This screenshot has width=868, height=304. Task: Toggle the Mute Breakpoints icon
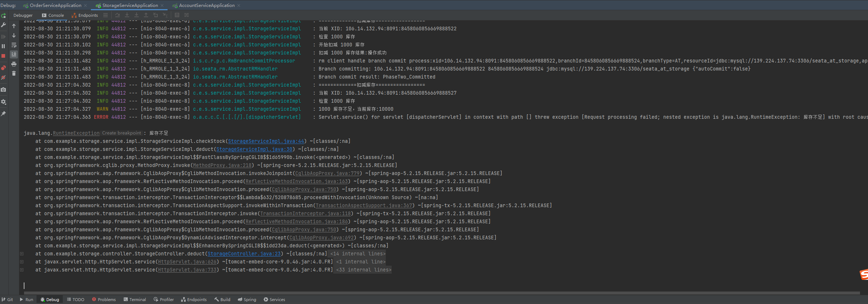tap(3, 77)
